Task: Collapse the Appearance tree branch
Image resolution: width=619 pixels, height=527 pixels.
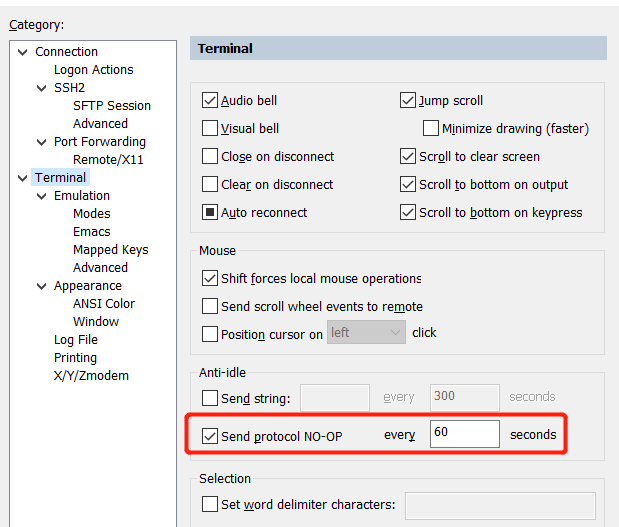Action: (x=42, y=286)
